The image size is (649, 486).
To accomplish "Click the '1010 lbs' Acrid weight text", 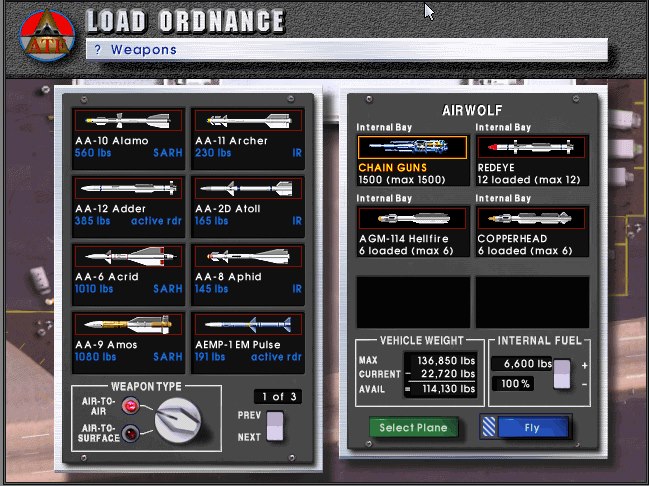I will pyautogui.click(x=94, y=289).
